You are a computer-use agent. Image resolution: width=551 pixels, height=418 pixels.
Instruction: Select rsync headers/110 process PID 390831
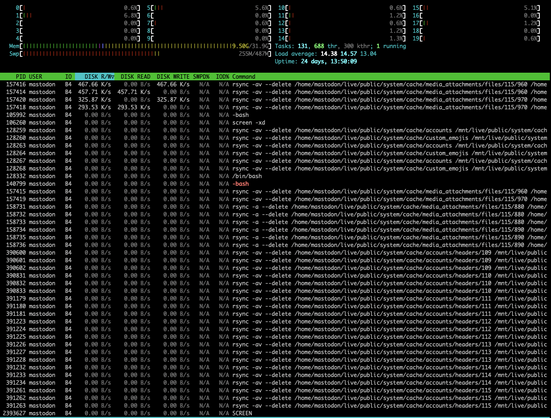click(276, 276)
